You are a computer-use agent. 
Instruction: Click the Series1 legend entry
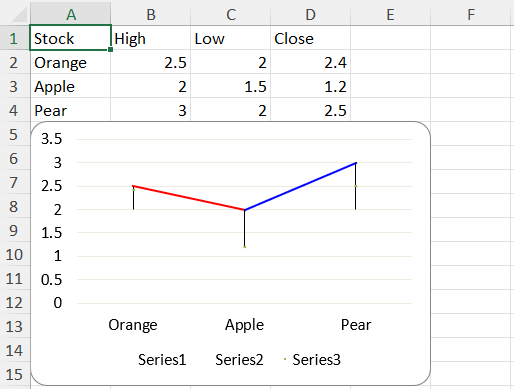(162, 360)
